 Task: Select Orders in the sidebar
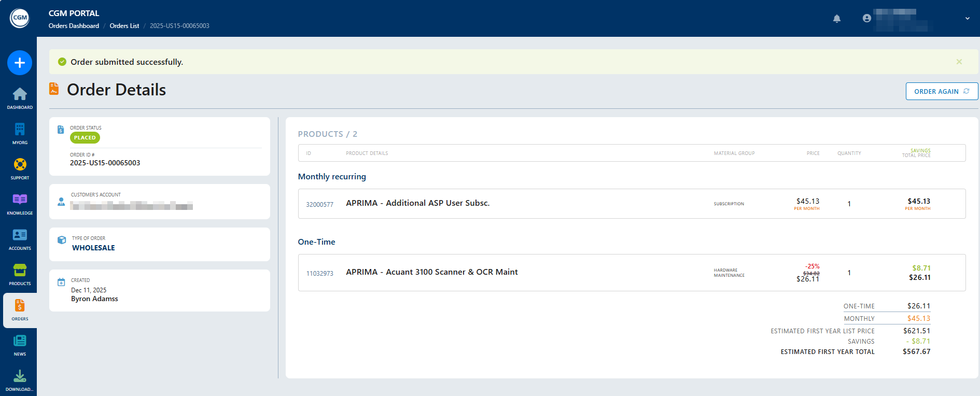[20, 310]
